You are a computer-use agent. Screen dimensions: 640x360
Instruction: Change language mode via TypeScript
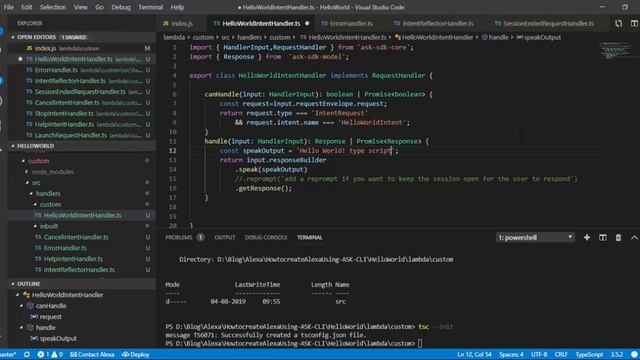tap(589, 354)
